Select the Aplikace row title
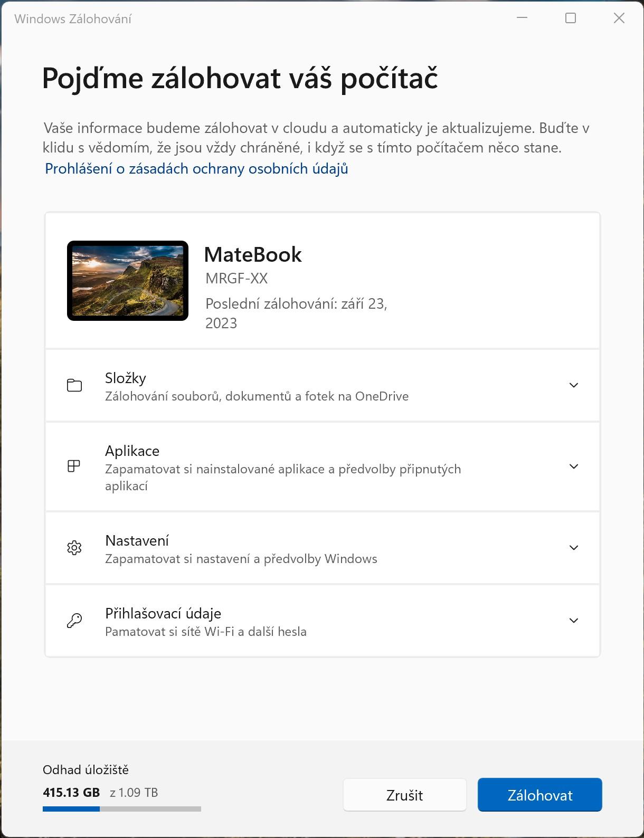The height and width of the screenshot is (838, 644). pos(132,451)
